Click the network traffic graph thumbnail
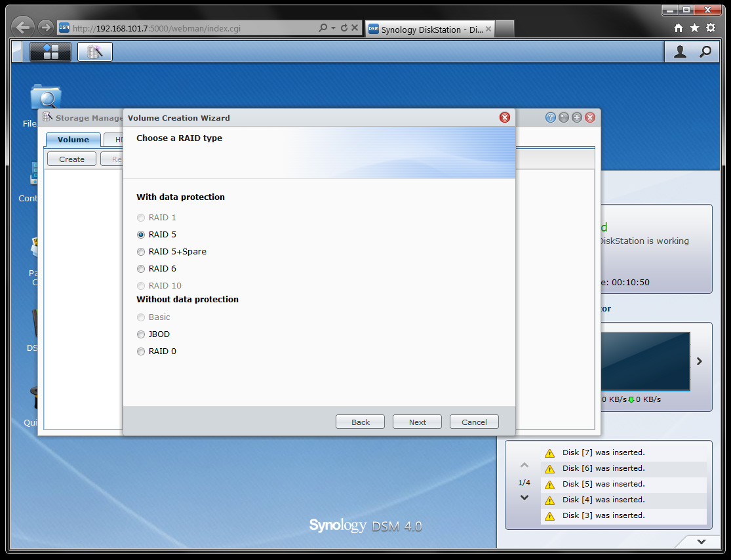 coord(645,361)
